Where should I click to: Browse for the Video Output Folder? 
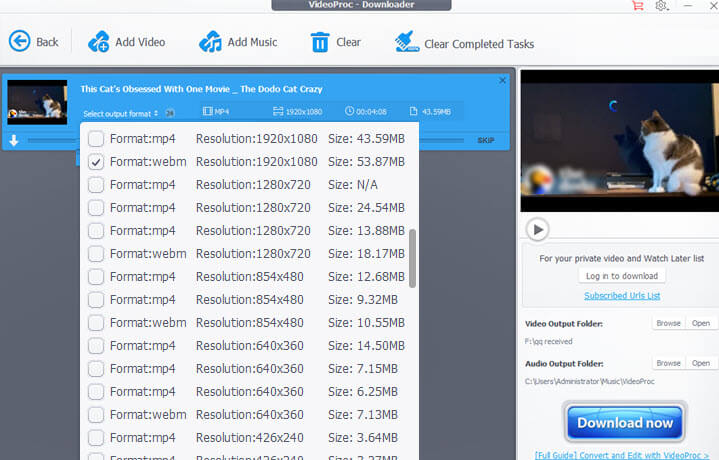[x=668, y=323]
